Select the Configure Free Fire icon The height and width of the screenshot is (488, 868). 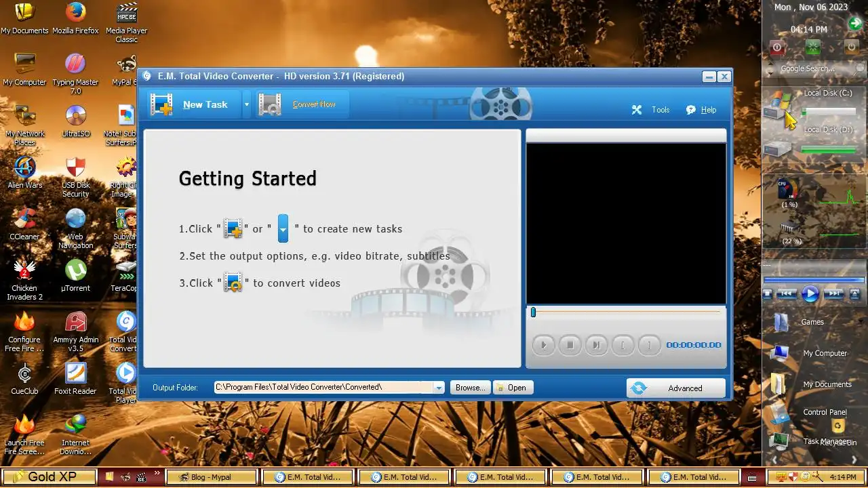(x=24, y=331)
